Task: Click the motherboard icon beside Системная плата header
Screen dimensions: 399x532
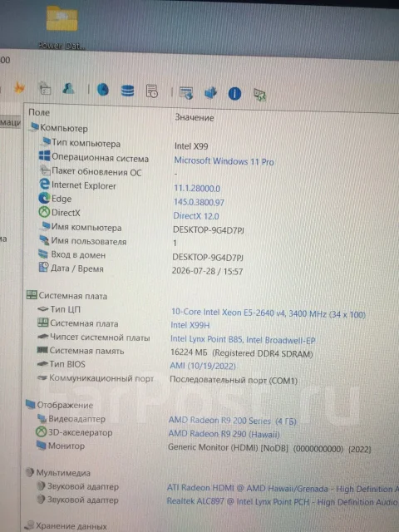Action: pos(32,294)
